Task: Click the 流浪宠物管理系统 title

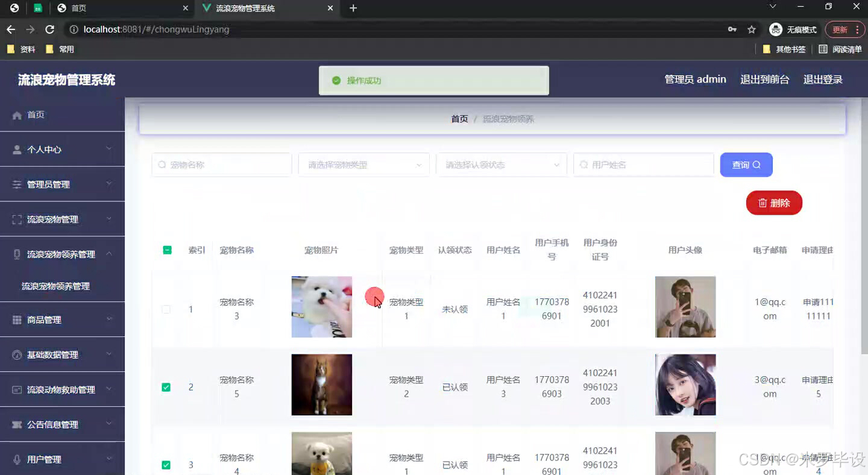Action: 66,80
